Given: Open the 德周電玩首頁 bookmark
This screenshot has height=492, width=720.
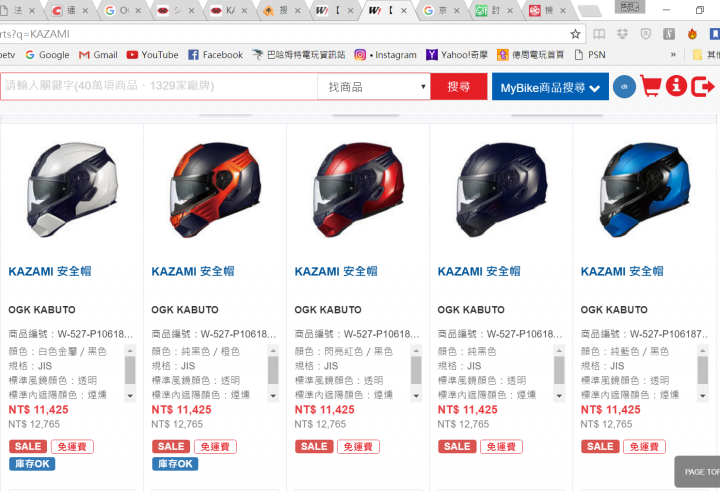Looking at the screenshot, I should [x=530, y=55].
